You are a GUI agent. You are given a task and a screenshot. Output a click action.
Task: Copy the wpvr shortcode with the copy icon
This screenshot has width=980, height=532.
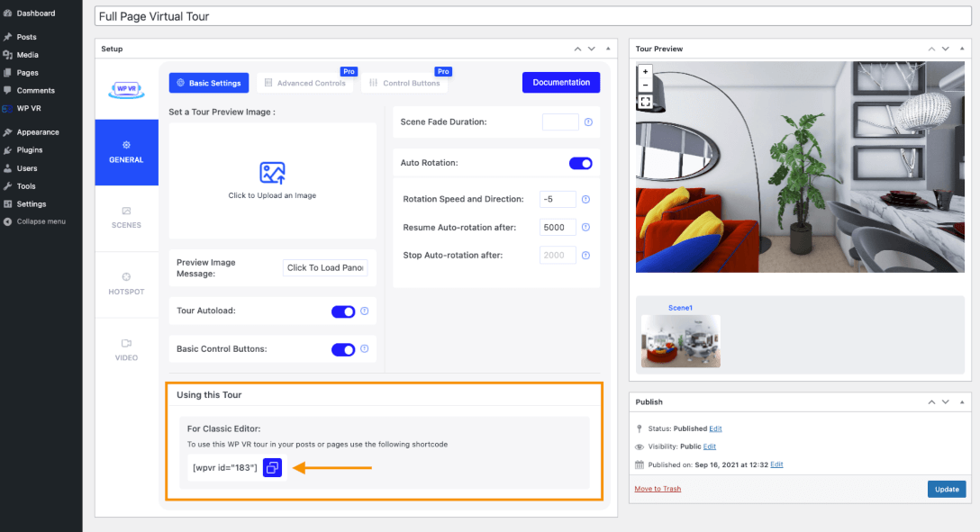pos(273,467)
